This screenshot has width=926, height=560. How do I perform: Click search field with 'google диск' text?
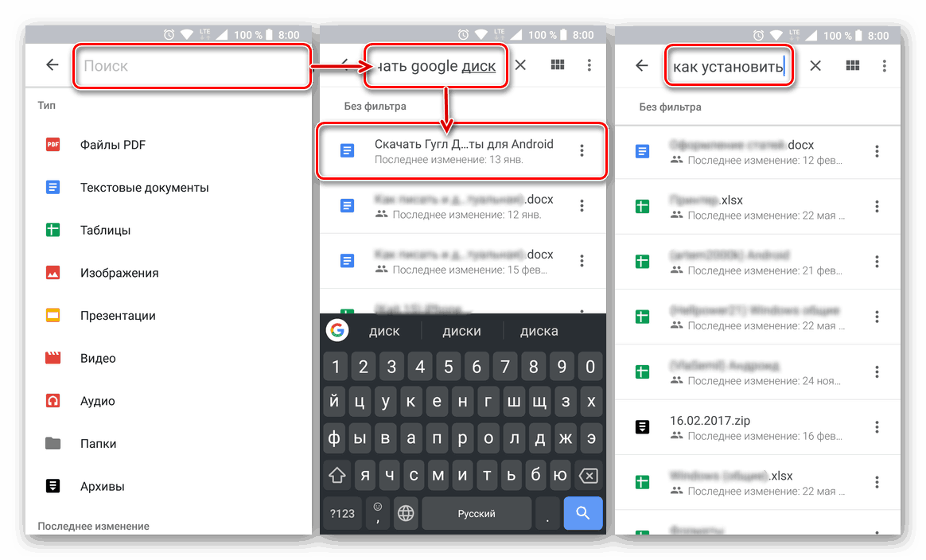tap(436, 66)
